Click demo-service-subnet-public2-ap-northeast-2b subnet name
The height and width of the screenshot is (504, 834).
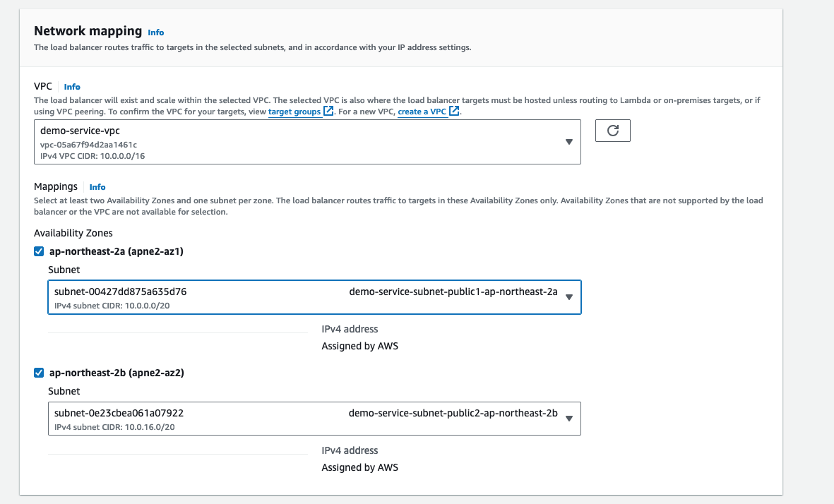[453, 413]
